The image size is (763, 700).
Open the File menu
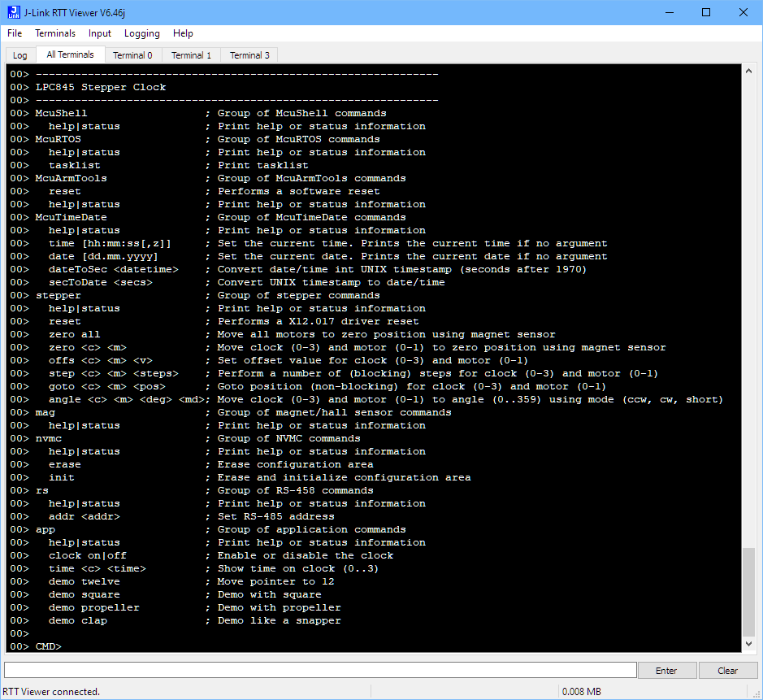15,33
